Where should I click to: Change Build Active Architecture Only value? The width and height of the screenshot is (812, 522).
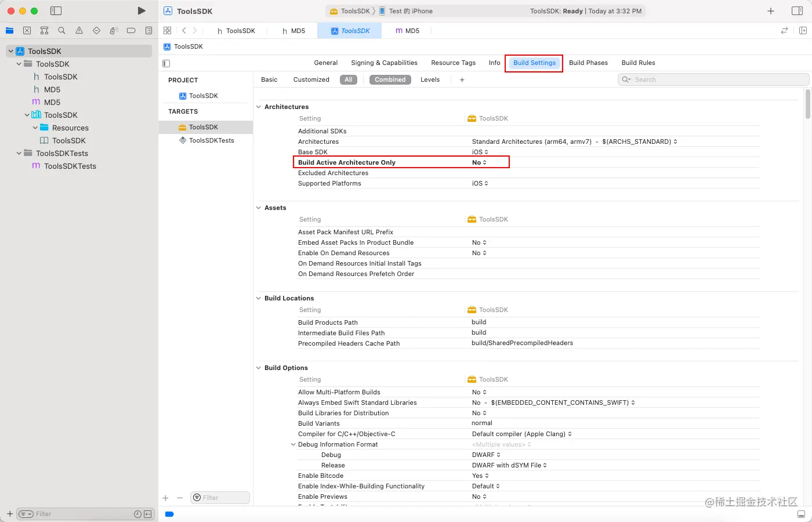point(480,162)
